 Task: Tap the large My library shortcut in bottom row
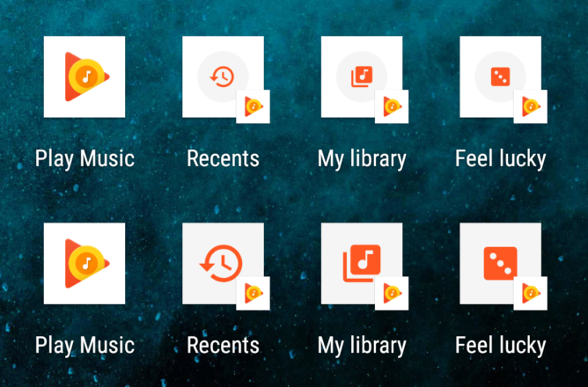[362, 263]
